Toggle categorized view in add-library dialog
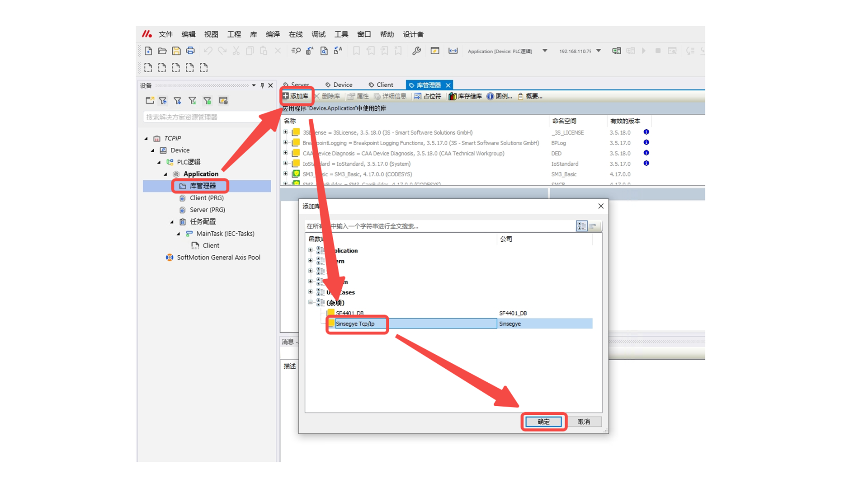868x488 pixels. pos(581,226)
